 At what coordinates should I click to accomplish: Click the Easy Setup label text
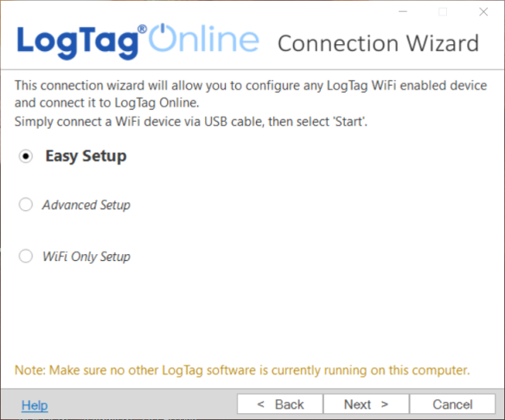(86, 156)
